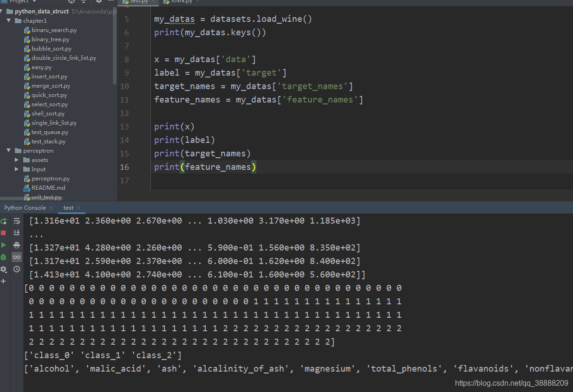Add a new console with plus button
Image resolution: width=573 pixels, height=392 pixels.
pyautogui.click(x=4, y=281)
